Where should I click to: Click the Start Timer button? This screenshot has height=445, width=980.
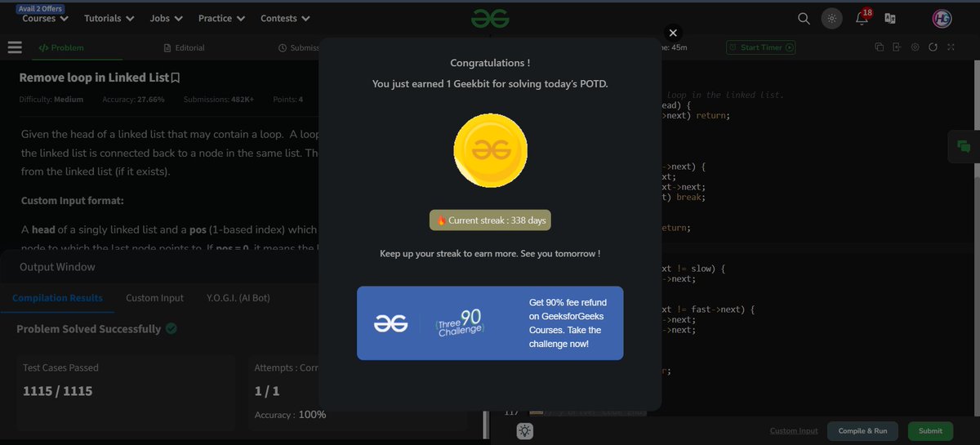coord(761,47)
